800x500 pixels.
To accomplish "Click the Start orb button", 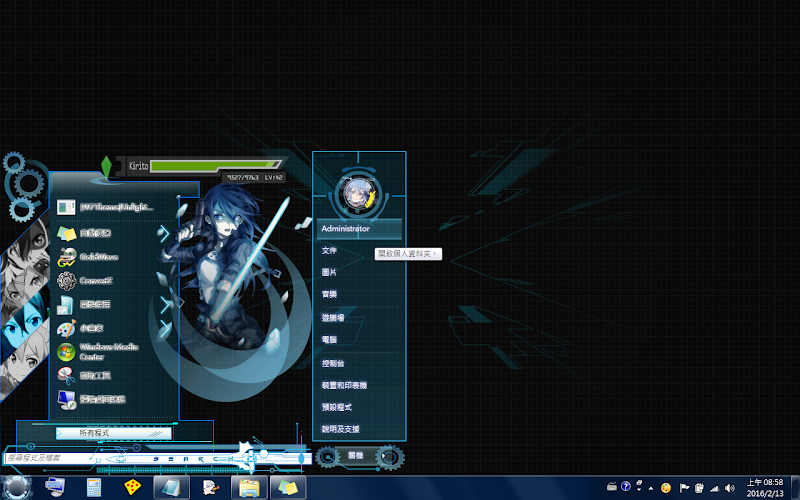I will pyautogui.click(x=16, y=487).
